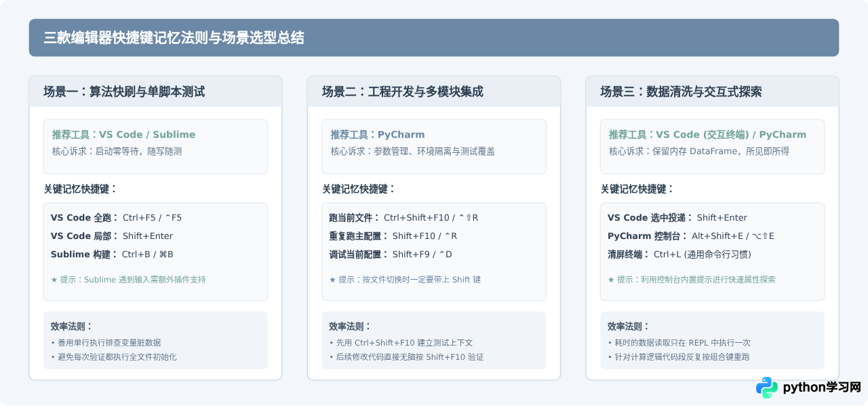Click the title 三款编辑器快捷键记忆法则与场景选型总结
Viewport: 868px width, 406px height.
click(x=174, y=38)
